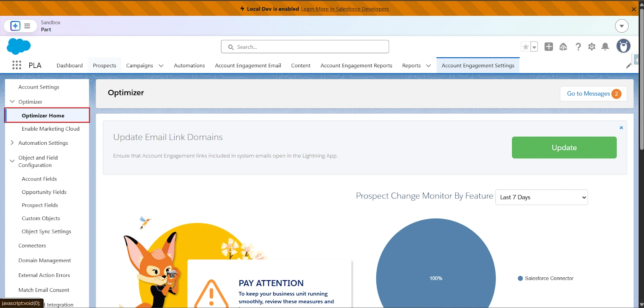Open the Account Engagement Email tab
644x308 pixels.
point(248,65)
